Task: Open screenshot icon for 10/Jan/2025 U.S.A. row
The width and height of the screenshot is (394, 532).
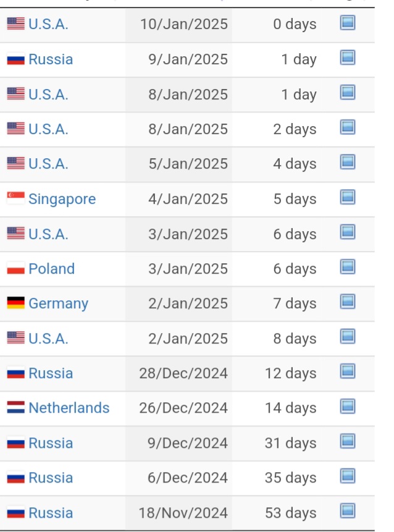Action: coord(348,23)
